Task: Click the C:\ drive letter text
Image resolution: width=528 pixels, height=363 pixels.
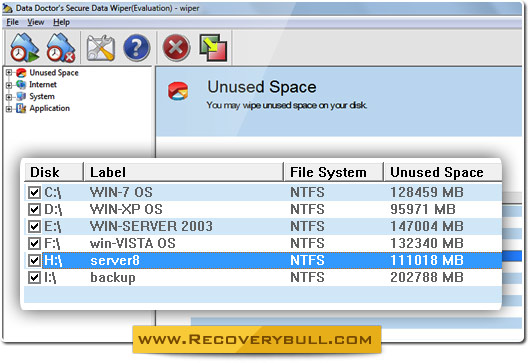Action: (x=53, y=193)
